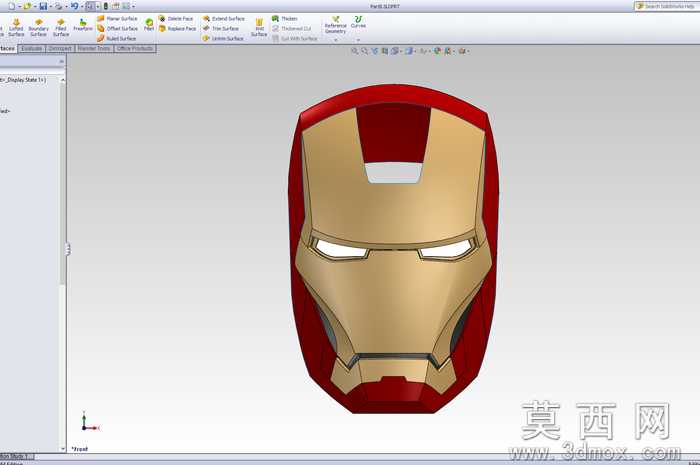700x465 pixels.
Task: Open the Save dropdown arrow
Action: click(x=50, y=7)
